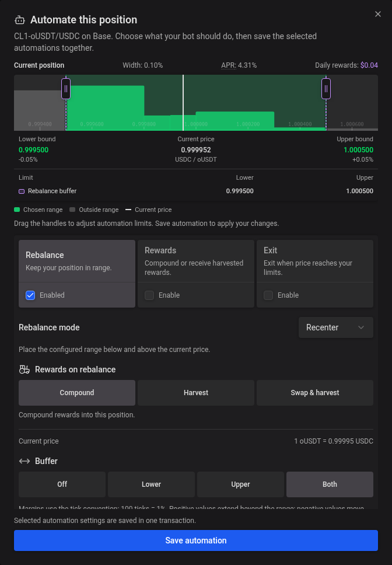The image size is (392, 565).
Task: Set Buffer to Off
Action: coord(62,484)
